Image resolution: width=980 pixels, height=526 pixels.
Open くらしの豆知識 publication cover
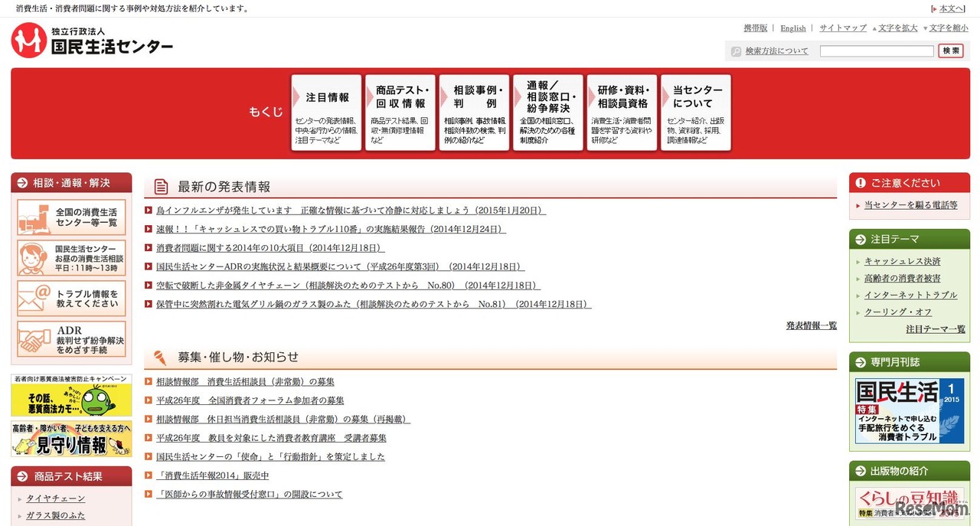pyautogui.click(x=910, y=504)
